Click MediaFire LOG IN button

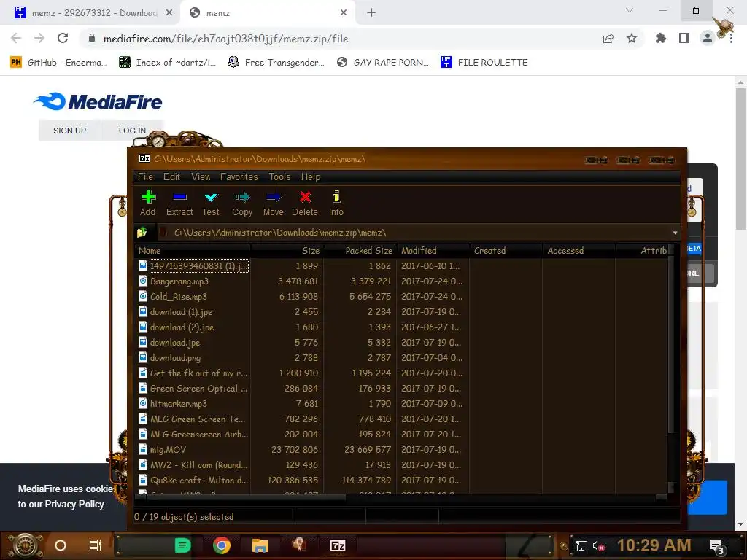pyautogui.click(x=132, y=131)
